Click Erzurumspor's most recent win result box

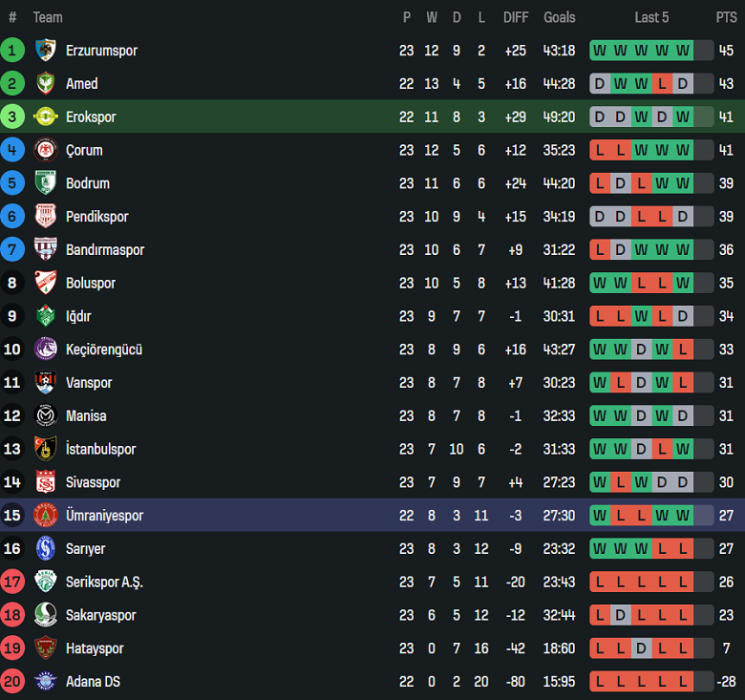click(x=682, y=51)
